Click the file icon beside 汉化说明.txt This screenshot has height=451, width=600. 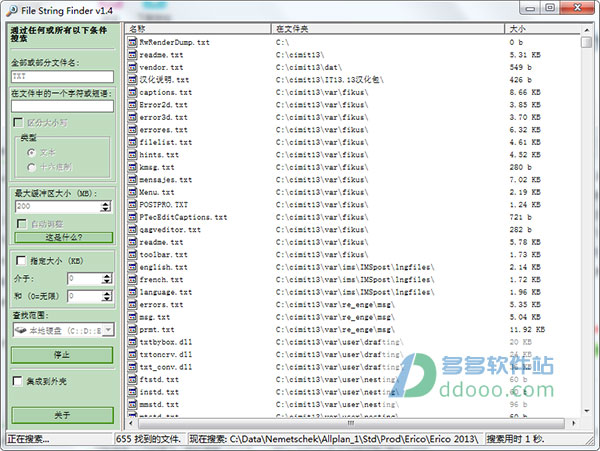(132, 80)
